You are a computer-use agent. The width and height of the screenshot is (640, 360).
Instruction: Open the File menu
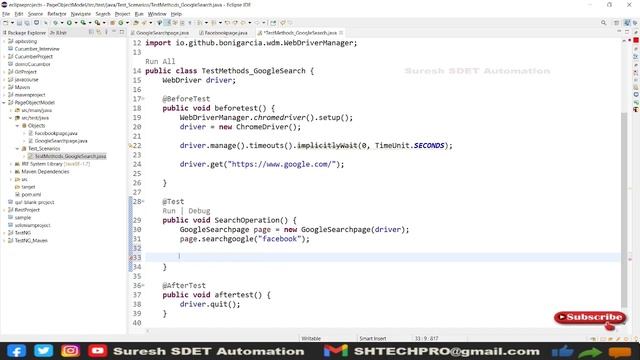tap(6, 14)
